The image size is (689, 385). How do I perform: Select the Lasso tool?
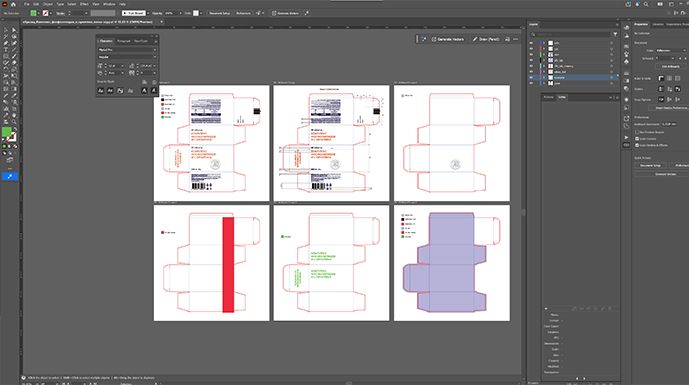(x=14, y=36)
